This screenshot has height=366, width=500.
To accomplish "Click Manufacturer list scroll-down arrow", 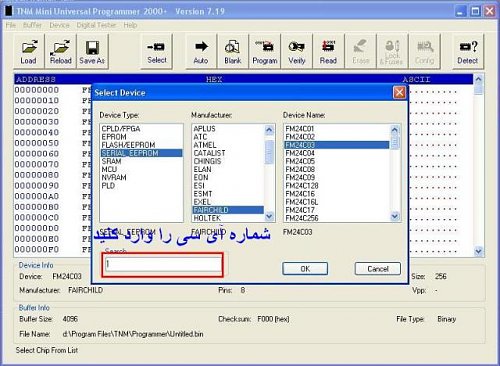I will coord(269,217).
